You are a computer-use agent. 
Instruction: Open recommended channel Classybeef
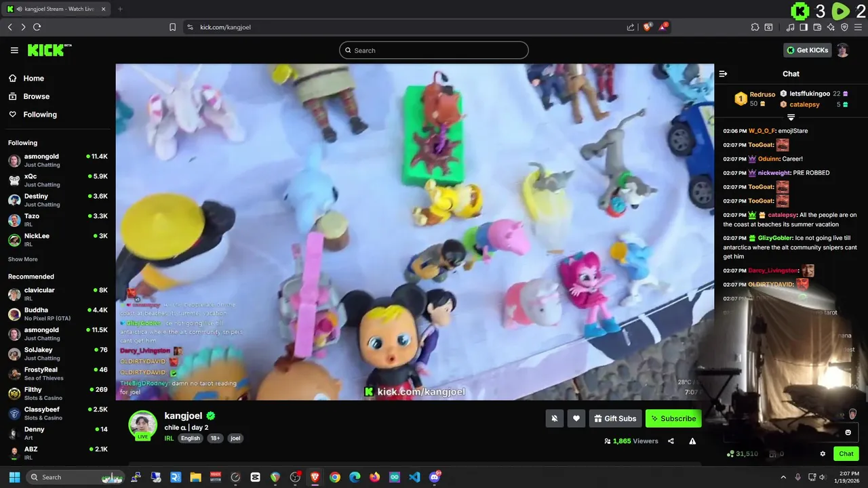point(58,413)
